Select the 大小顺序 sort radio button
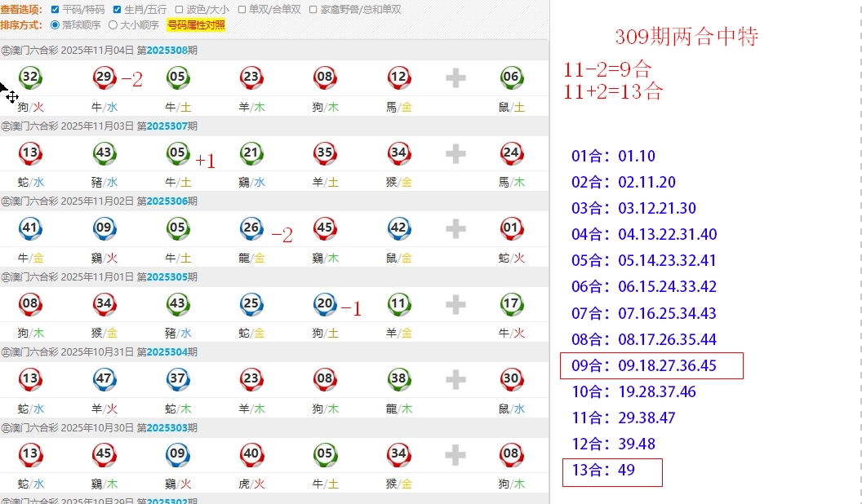The image size is (862, 504). pyautogui.click(x=113, y=24)
